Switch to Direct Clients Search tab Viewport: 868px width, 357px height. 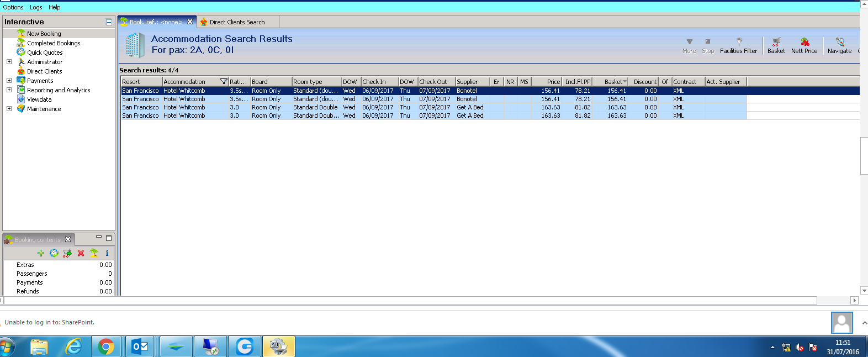click(x=237, y=22)
